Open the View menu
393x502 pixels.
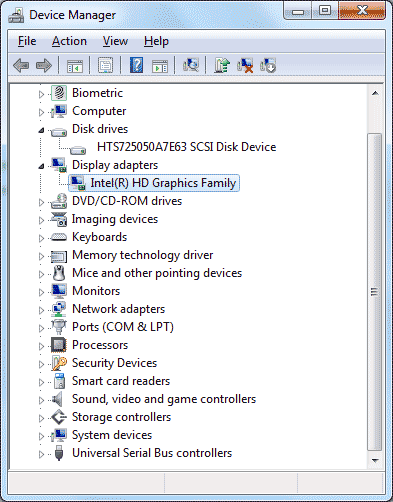115,41
